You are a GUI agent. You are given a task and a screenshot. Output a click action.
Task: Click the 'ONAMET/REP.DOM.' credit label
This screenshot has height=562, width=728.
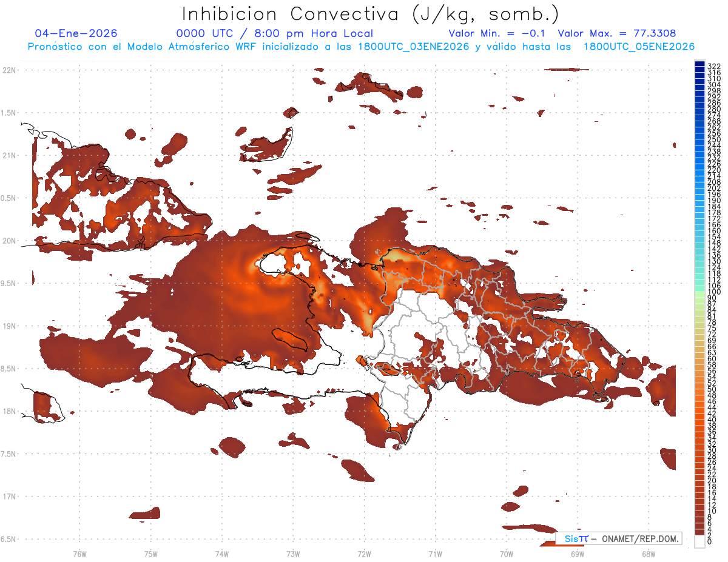pyautogui.click(x=641, y=539)
